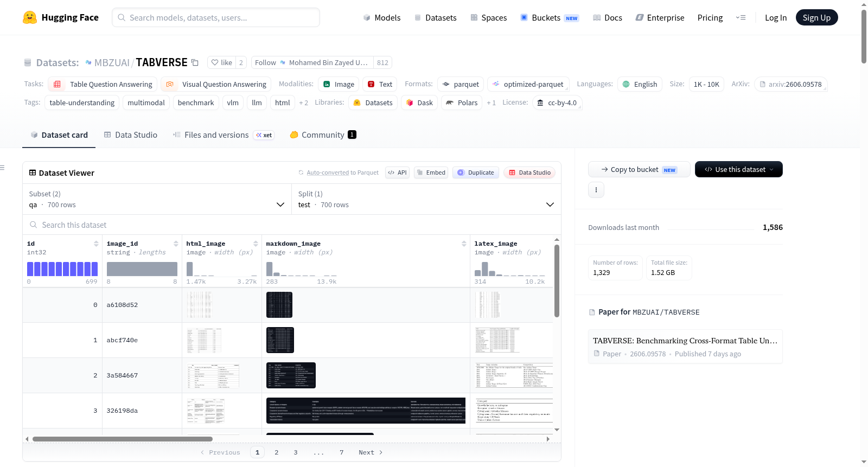Click the parquet format tag
This screenshot has height=467, width=868.
click(x=461, y=84)
